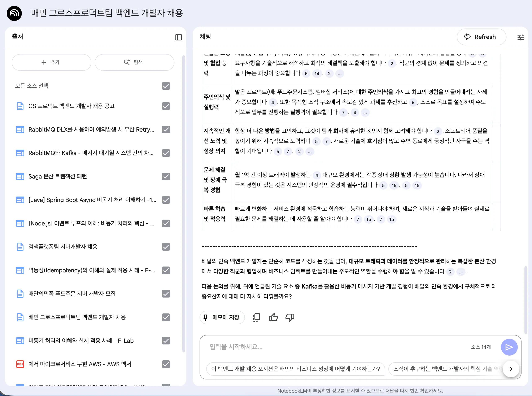Click web icon of Node.js 이벤트 루프 source

pyautogui.click(x=20, y=223)
